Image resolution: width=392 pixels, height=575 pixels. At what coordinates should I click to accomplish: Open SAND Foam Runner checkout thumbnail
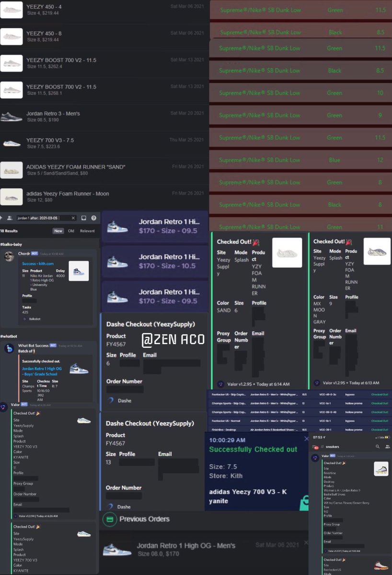(287, 253)
